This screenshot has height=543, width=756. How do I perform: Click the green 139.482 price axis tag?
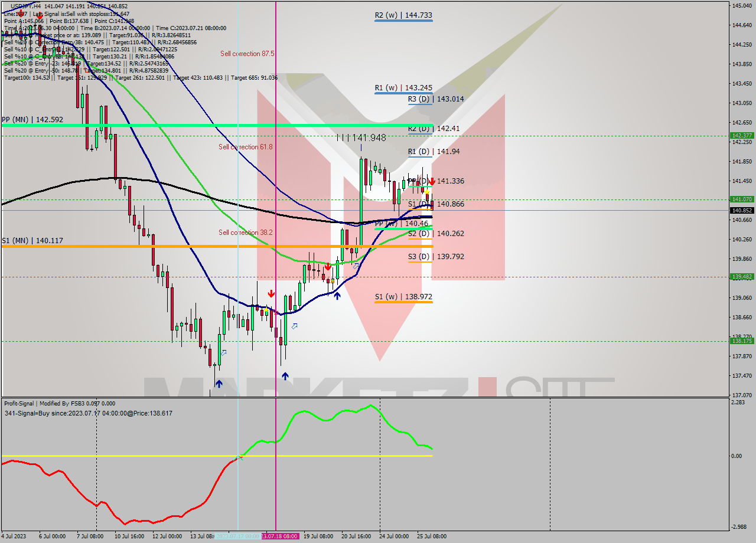tap(742, 276)
